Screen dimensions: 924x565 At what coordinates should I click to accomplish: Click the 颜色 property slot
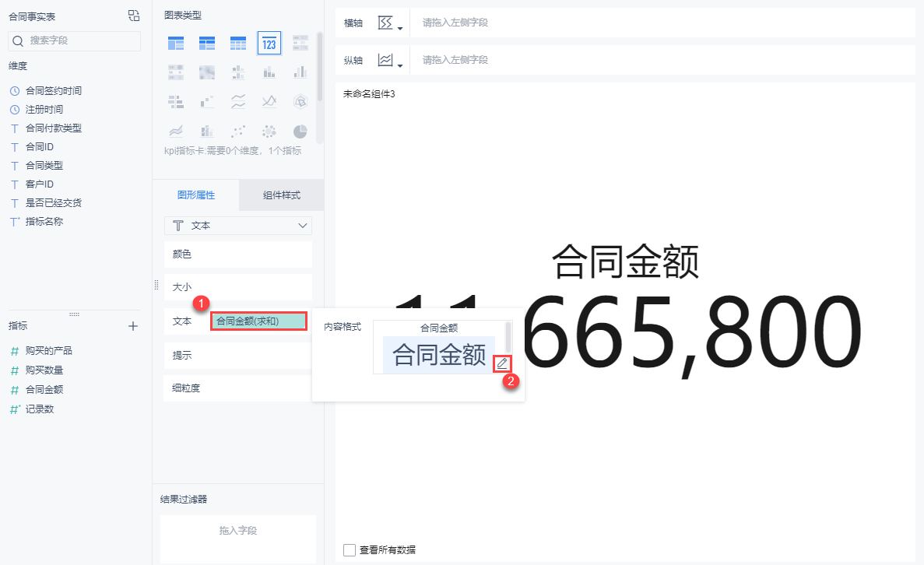pyautogui.click(x=238, y=254)
